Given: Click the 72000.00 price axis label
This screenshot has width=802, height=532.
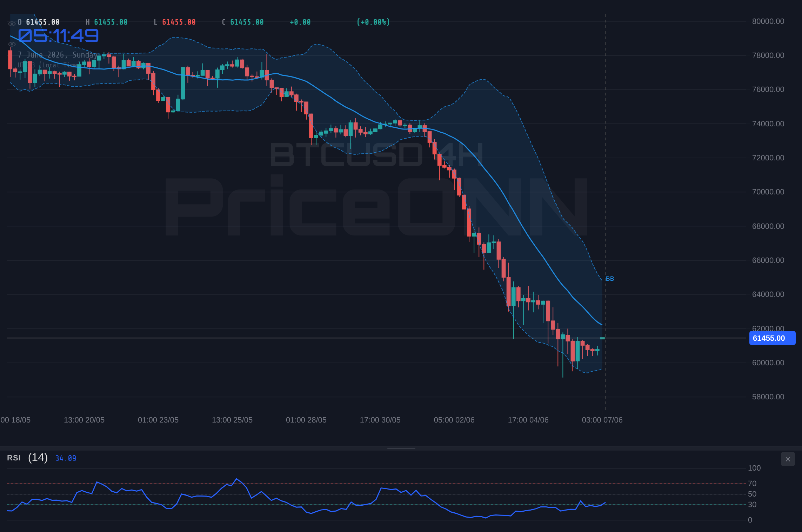Looking at the screenshot, I should click(768, 158).
